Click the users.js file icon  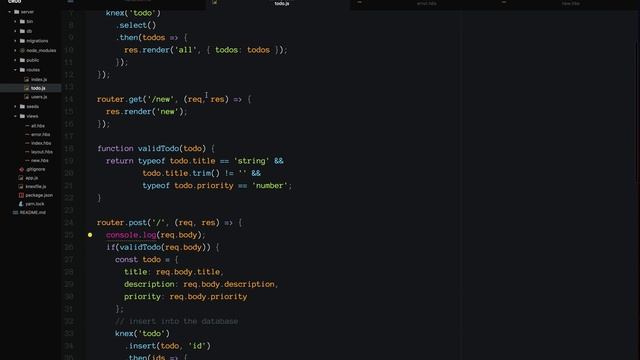click(27, 97)
